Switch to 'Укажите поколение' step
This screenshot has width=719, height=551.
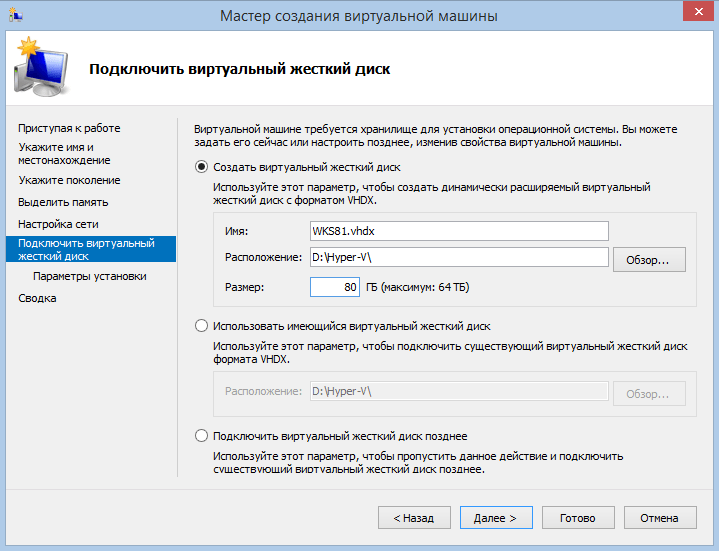click(x=69, y=180)
